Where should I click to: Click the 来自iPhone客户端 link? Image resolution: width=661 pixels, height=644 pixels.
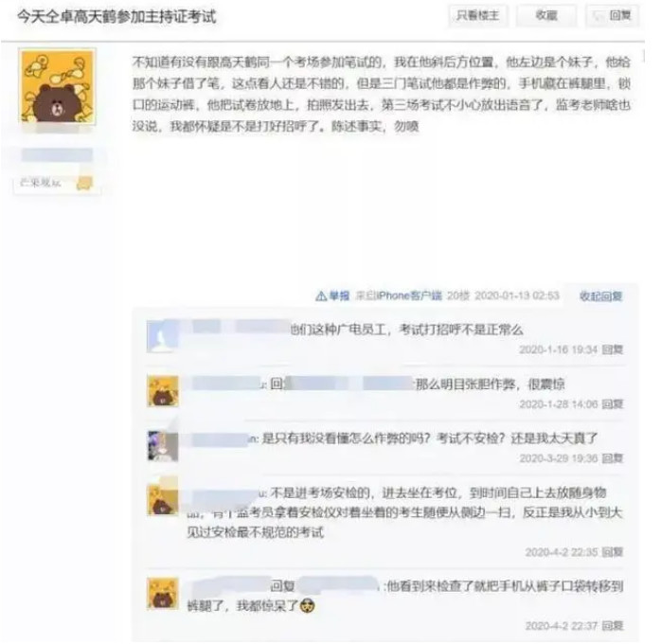[x=399, y=295]
